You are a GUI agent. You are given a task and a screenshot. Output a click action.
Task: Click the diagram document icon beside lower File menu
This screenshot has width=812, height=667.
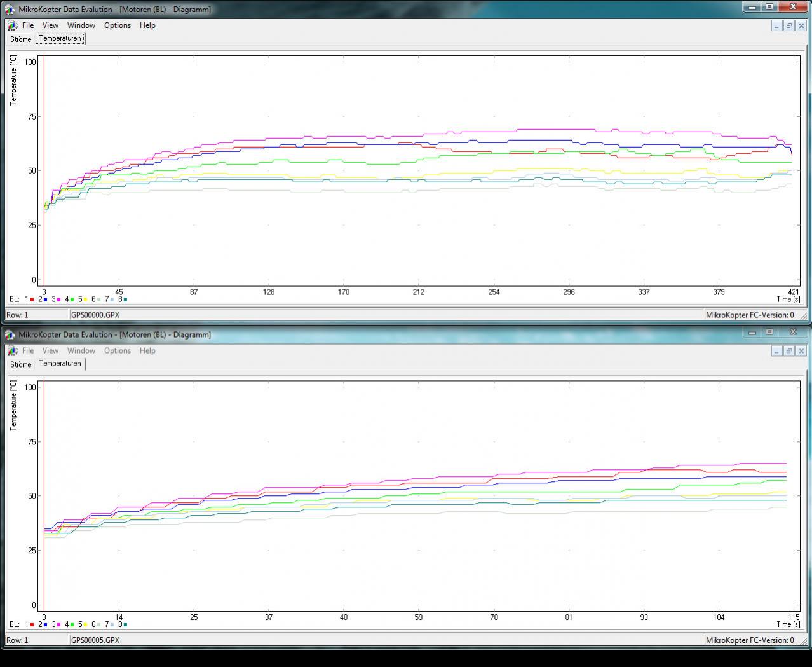coord(13,350)
